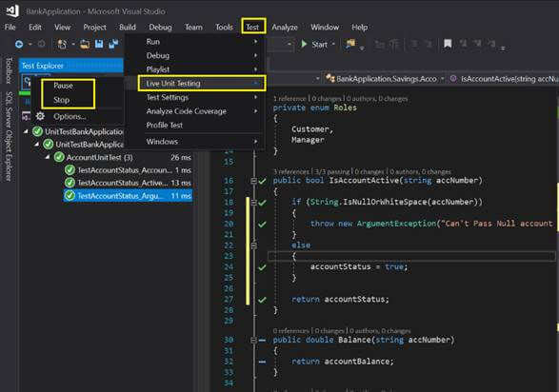Screen dimensions: 559x392
Task: Collapse the if block on line 18
Action: (254, 203)
